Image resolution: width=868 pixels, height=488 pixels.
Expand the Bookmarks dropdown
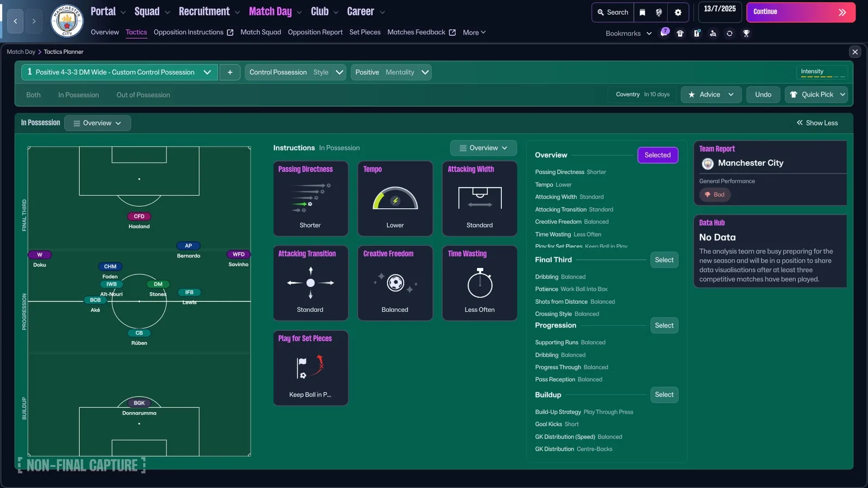629,34
